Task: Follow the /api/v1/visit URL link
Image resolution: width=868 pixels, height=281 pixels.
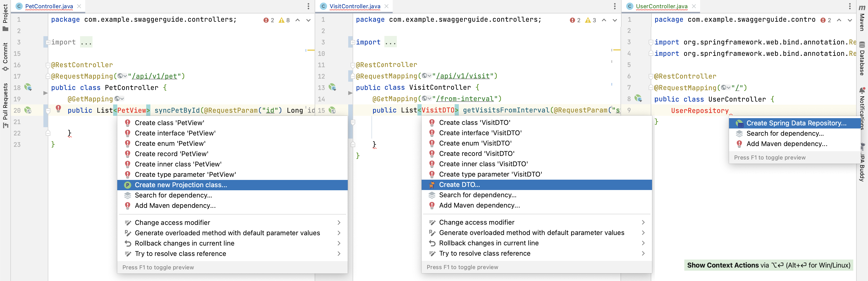Action: pyautogui.click(x=463, y=76)
